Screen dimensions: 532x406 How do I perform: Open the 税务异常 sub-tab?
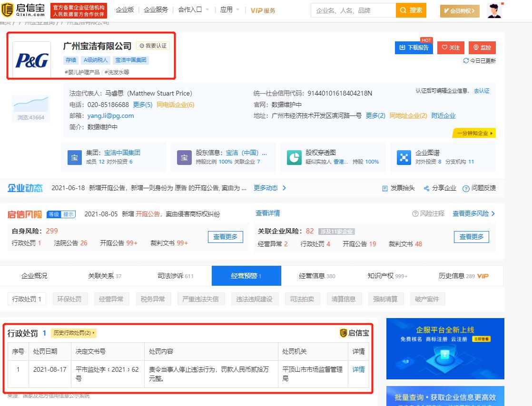[x=153, y=299]
